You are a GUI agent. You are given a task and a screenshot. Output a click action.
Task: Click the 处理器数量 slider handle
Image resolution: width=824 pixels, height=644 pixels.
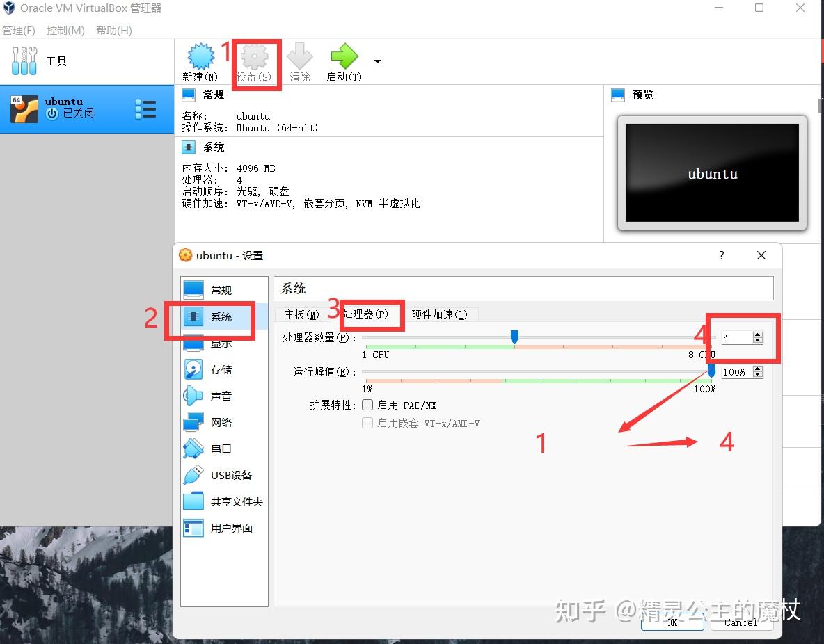514,337
